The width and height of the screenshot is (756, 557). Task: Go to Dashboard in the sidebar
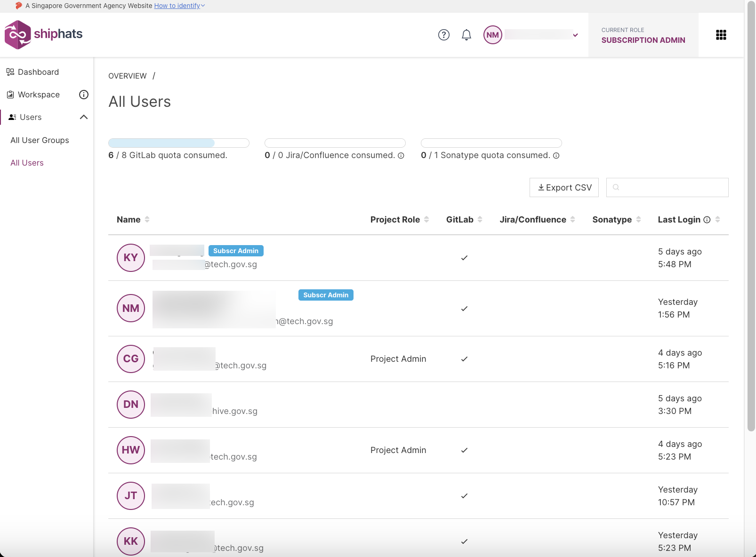click(x=38, y=72)
